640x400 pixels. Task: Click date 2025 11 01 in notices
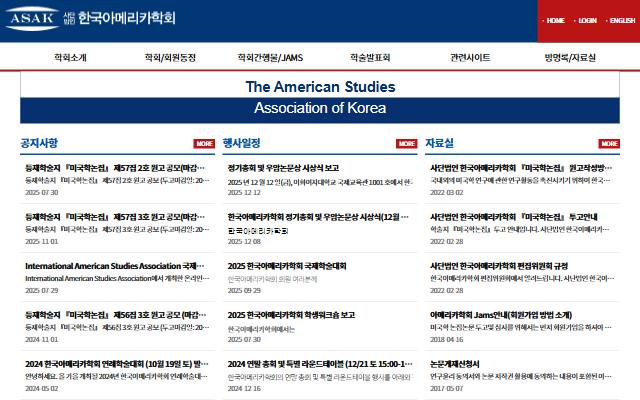[x=42, y=242]
